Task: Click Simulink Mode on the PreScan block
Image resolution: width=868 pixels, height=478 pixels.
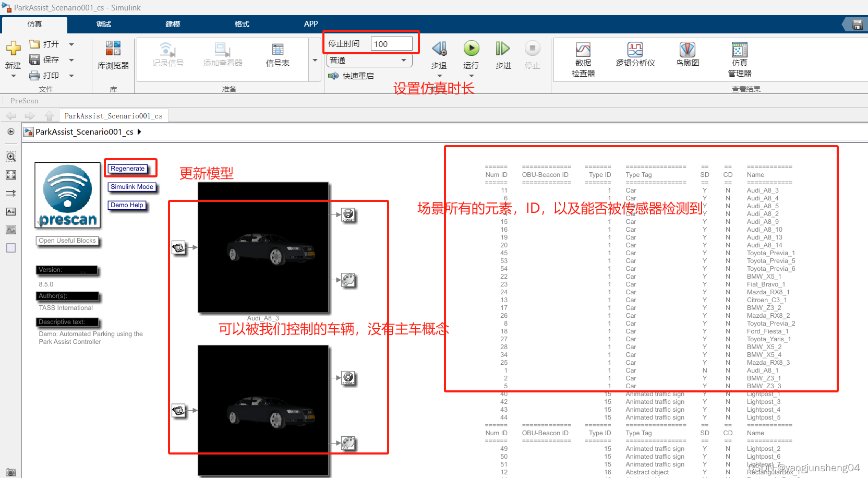Action: (132, 187)
